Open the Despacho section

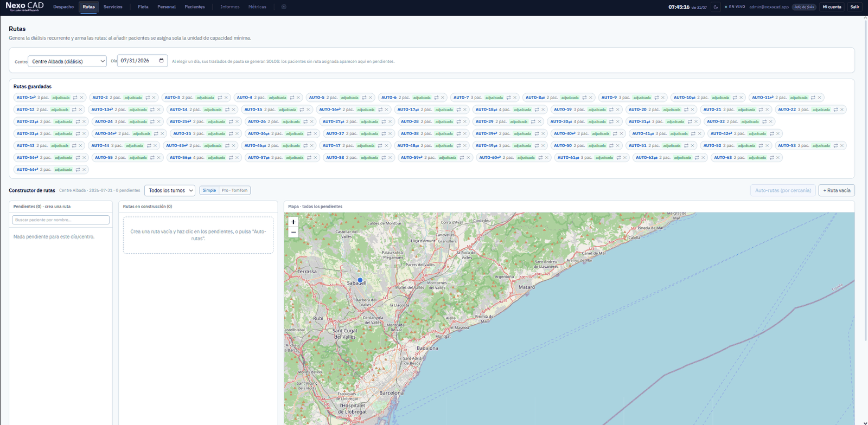[x=63, y=7]
